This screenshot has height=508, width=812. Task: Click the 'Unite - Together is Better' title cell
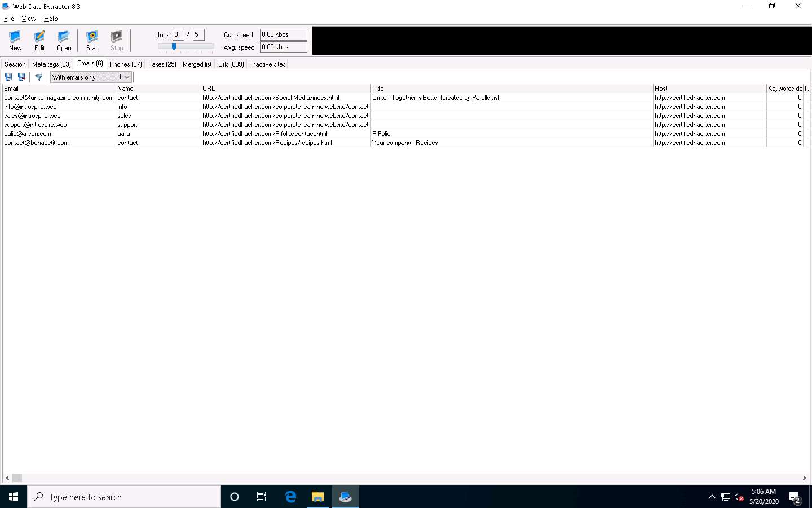(512, 98)
